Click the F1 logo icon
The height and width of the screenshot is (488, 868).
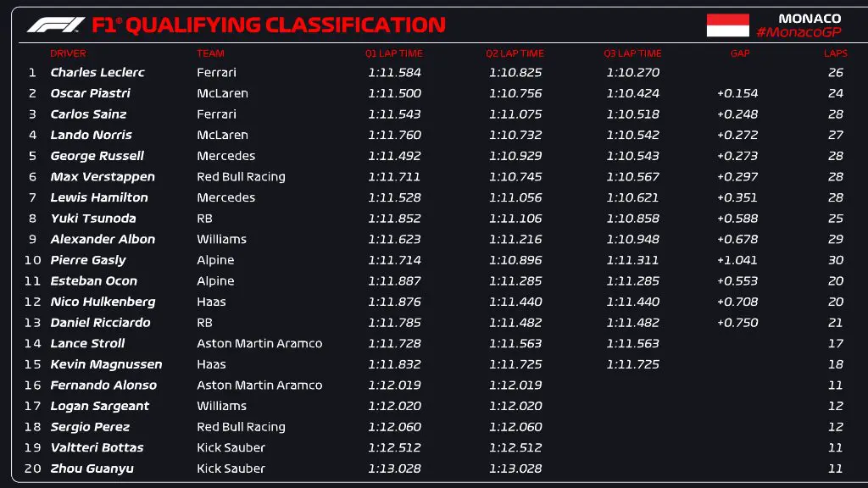pyautogui.click(x=55, y=25)
